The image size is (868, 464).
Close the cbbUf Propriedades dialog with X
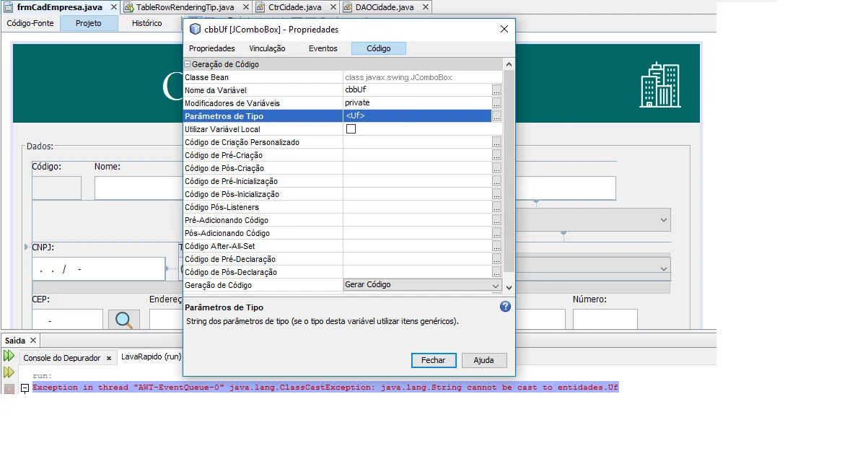click(x=504, y=30)
